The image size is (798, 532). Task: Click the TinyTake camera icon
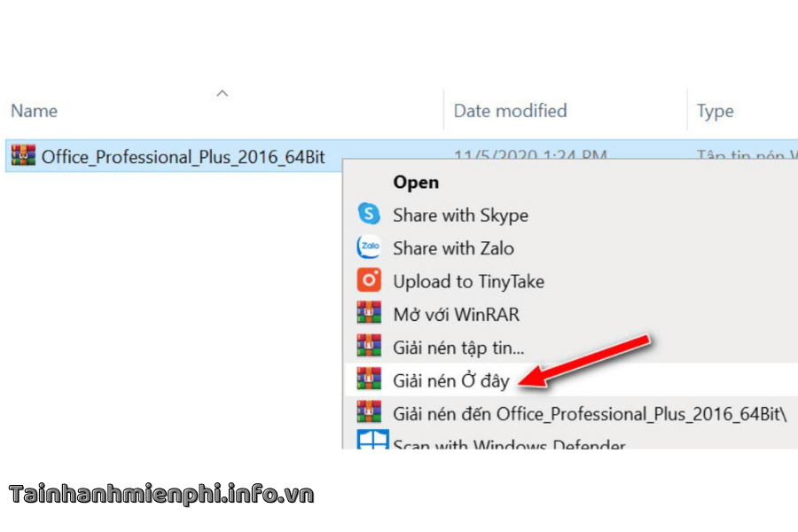(368, 281)
